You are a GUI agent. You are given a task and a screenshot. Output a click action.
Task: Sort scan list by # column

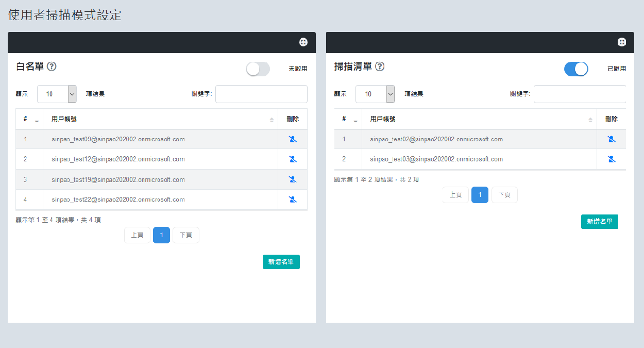point(348,119)
